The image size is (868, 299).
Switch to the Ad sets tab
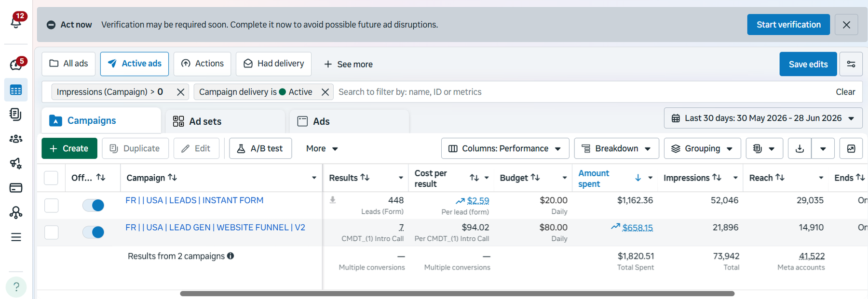(x=225, y=121)
